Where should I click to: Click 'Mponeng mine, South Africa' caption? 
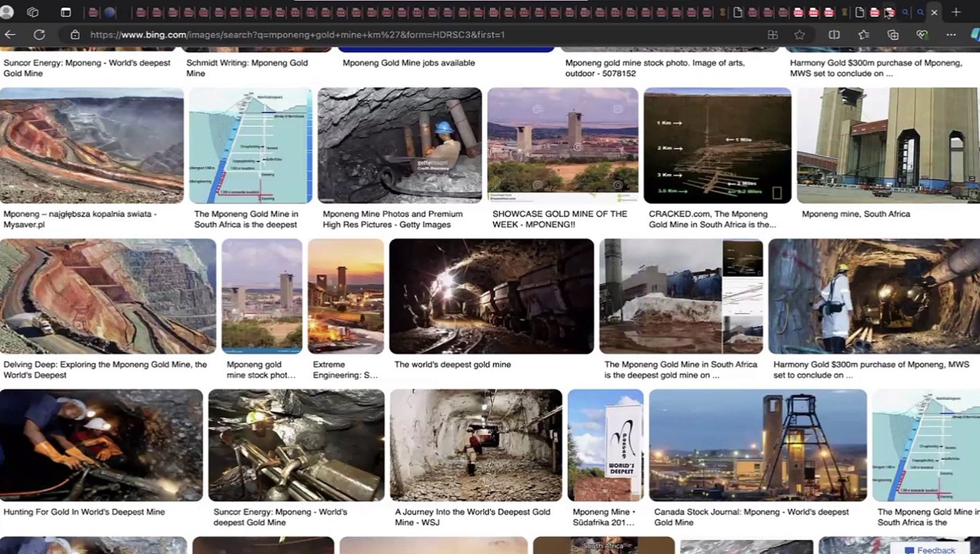coord(855,214)
